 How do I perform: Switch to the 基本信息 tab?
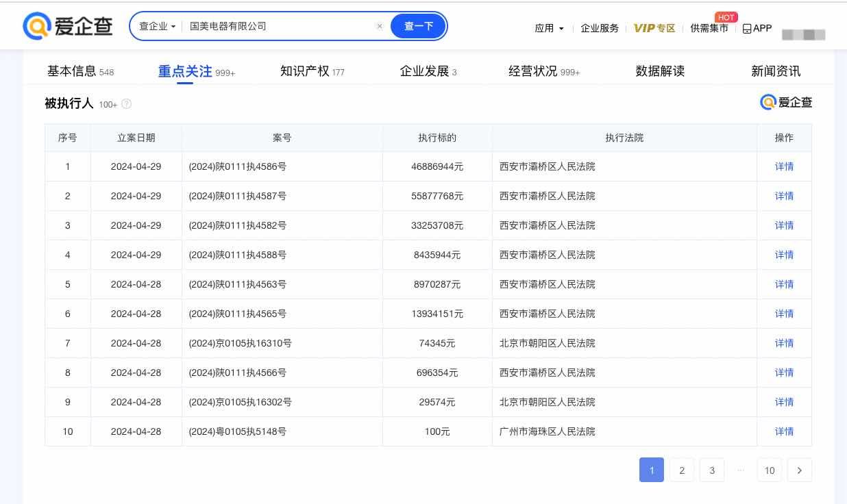[80, 71]
